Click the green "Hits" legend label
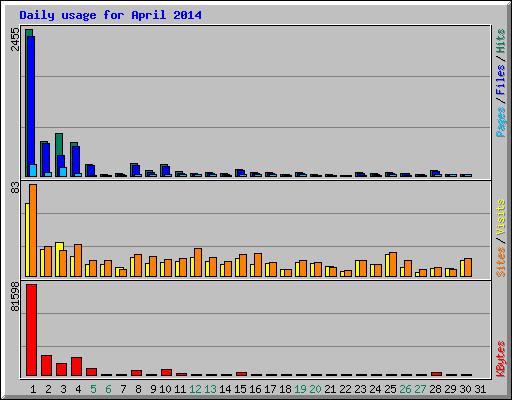This screenshot has width=512, height=400. pos(500,41)
